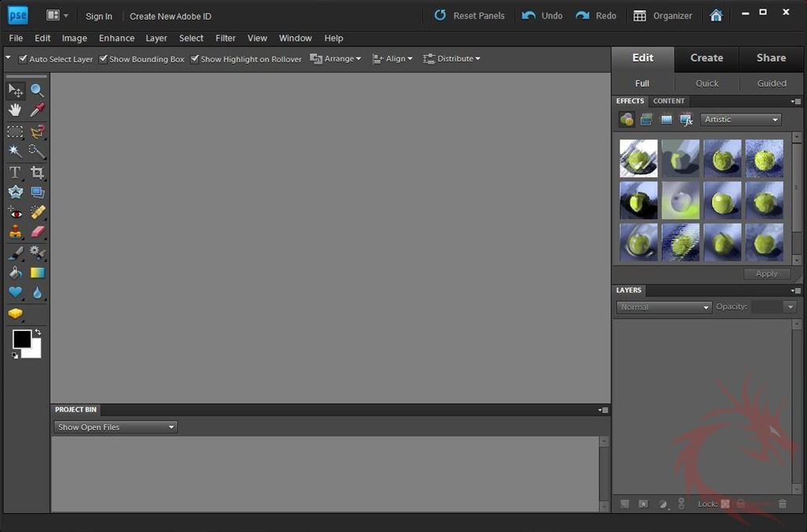Select the Zoom tool magnifier
Screen dimensions: 807x532
point(37,91)
